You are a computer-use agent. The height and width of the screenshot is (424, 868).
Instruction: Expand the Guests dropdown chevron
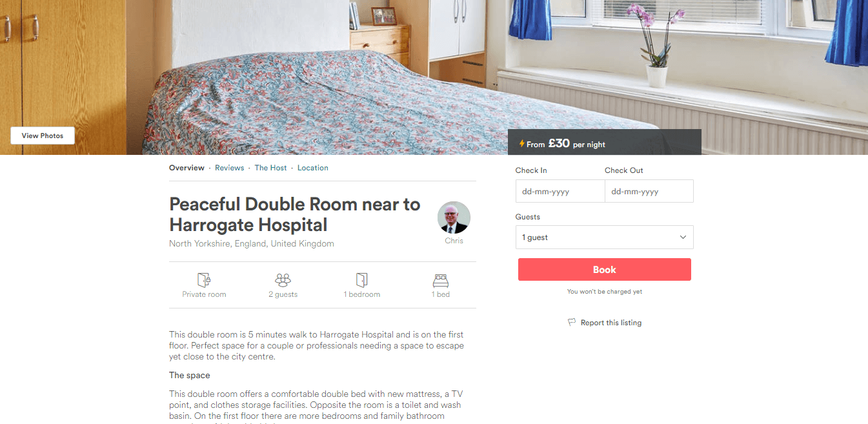(x=683, y=237)
